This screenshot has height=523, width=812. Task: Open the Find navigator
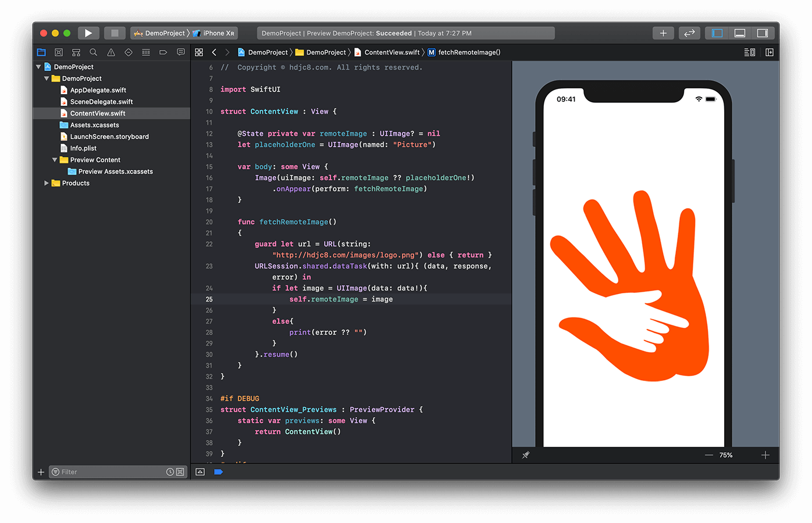tap(94, 52)
